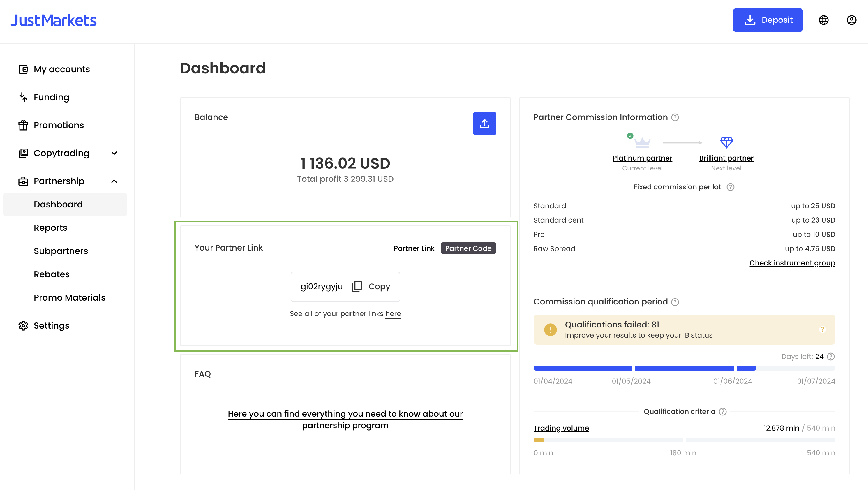Expand the Copytrading section
The height and width of the screenshot is (490, 868).
(x=114, y=153)
